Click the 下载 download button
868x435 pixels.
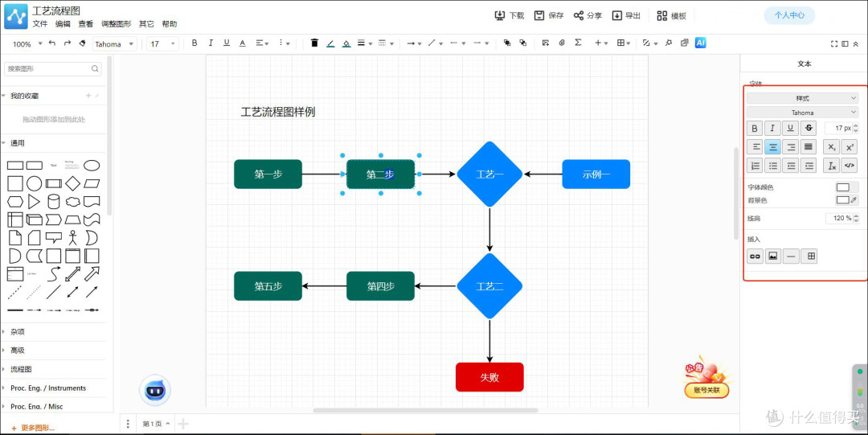click(510, 15)
